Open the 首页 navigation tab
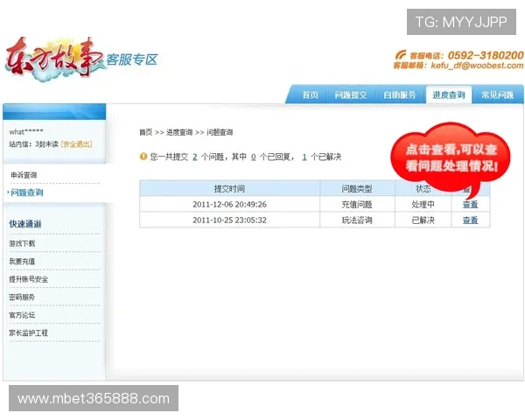 310,95
